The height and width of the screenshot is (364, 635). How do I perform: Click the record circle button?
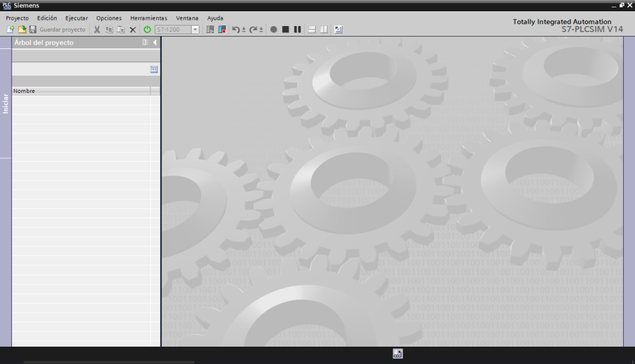click(273, 29)
